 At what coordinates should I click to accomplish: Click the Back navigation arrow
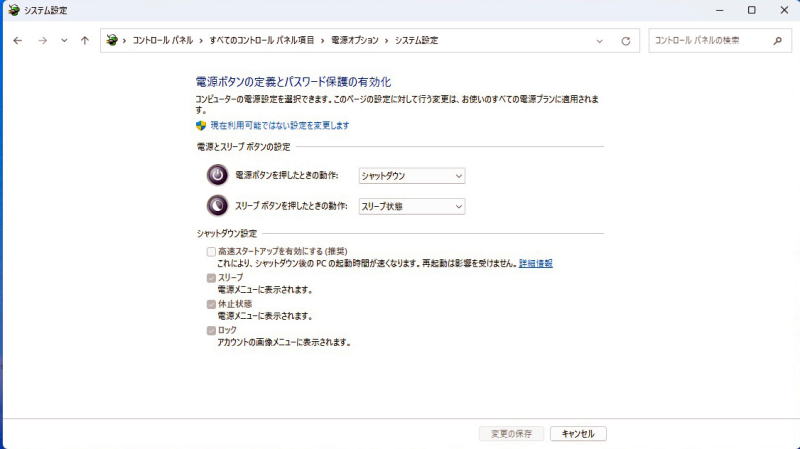pyautogui.click(x=17, y=41)
